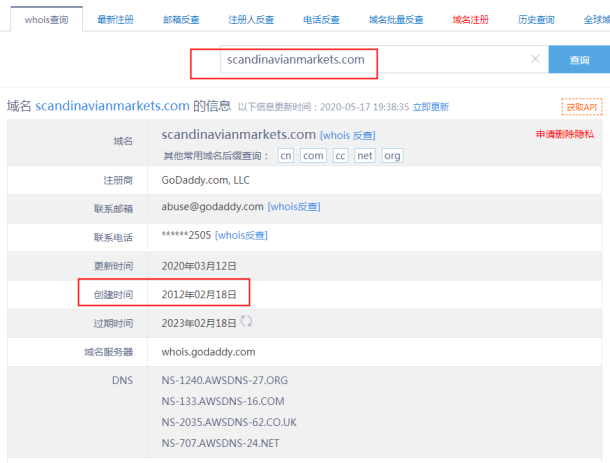Click the 2023年02月18日 expiry date

pyautogui.click(x=199, y=323)
